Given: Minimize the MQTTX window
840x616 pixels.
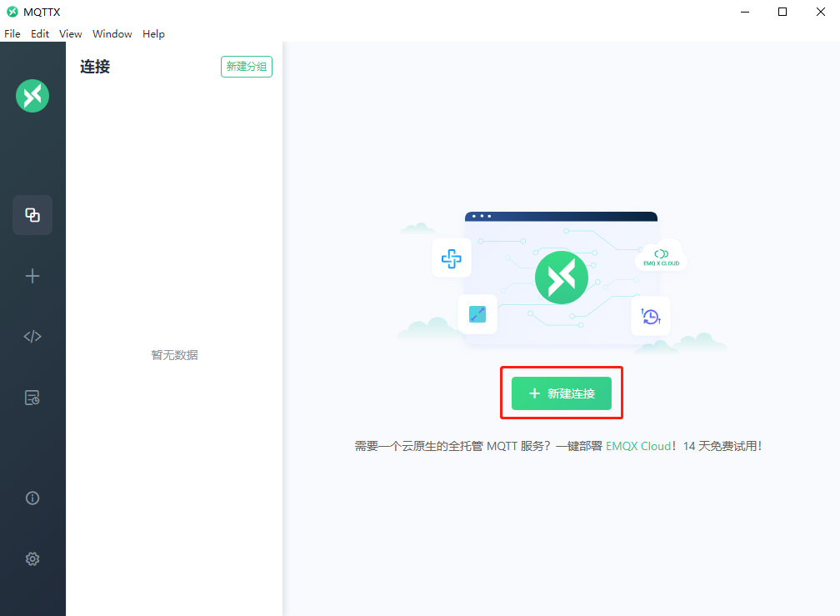Looking at the screenshot, I should click(x=745, y=12).
